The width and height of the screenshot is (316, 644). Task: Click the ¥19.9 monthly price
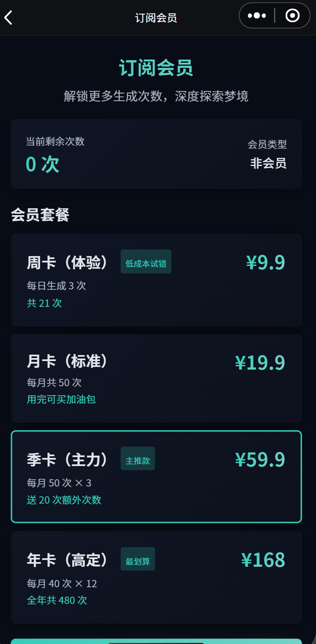pyautogui.click(x=260, y=363)
